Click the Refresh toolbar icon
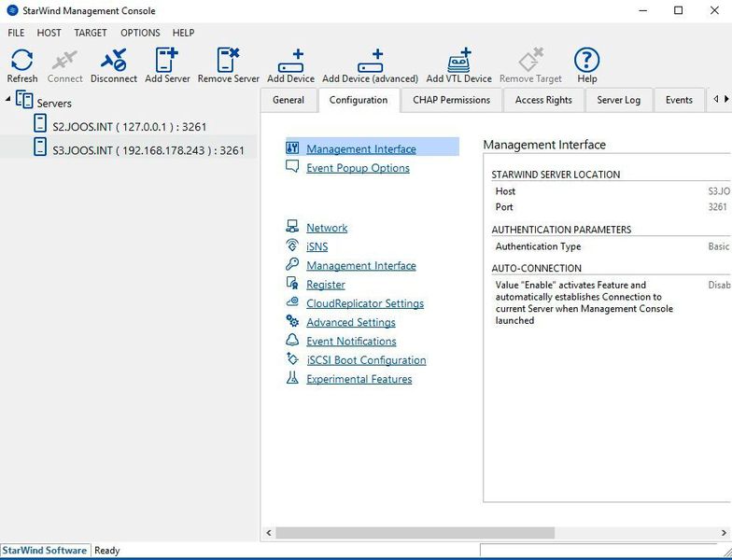Image resolution: width=732 pixels, height=560 pixels. [22, 60]
